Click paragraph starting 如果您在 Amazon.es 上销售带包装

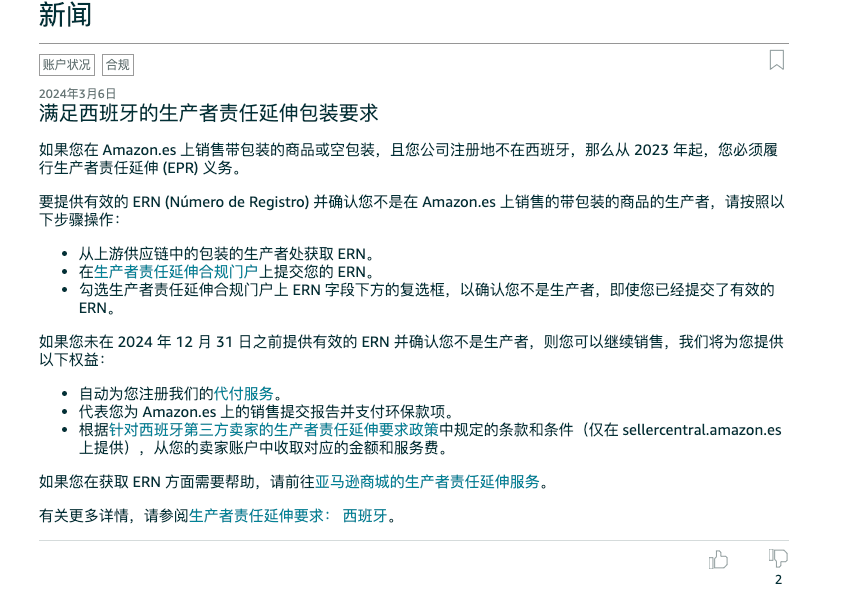[409, 159]
